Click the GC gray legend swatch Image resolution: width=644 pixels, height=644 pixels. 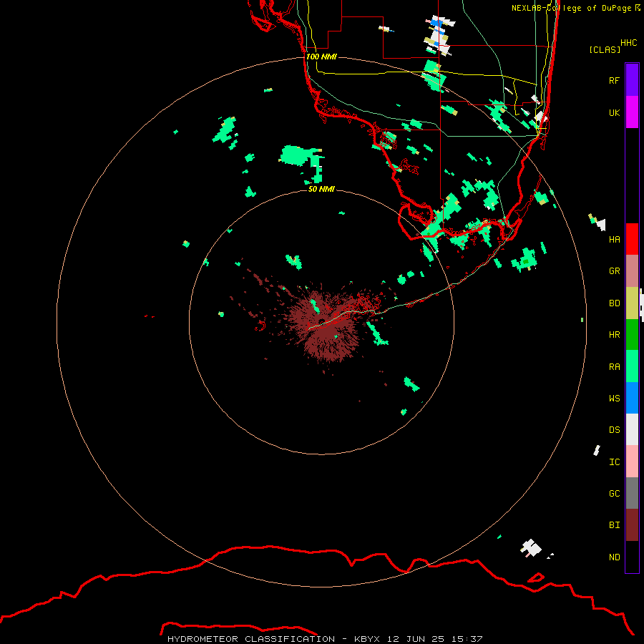pos(632,493)
